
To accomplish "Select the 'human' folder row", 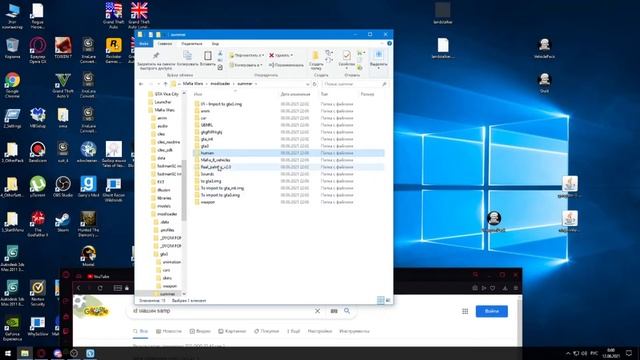I will (x=288, y=153).
